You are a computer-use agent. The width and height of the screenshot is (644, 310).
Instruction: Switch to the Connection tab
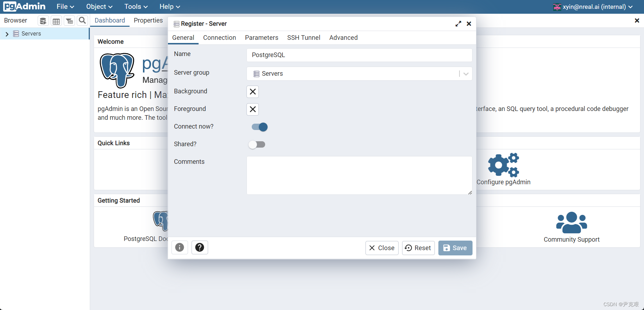pos(219,38)
